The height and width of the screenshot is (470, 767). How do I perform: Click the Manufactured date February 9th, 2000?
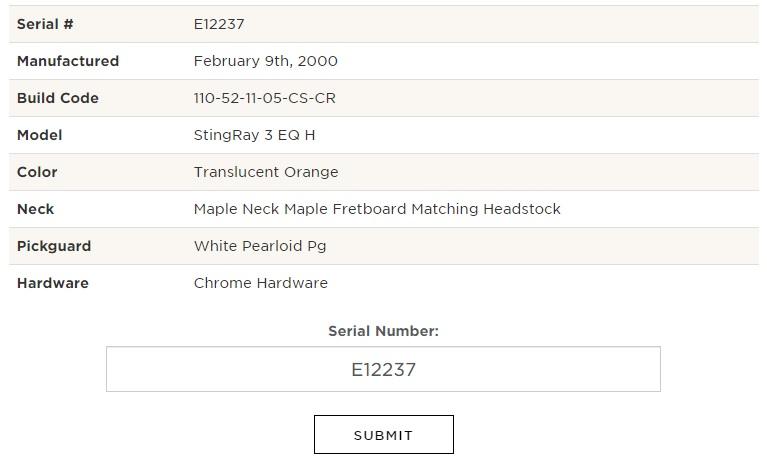[x=266, y=61]
